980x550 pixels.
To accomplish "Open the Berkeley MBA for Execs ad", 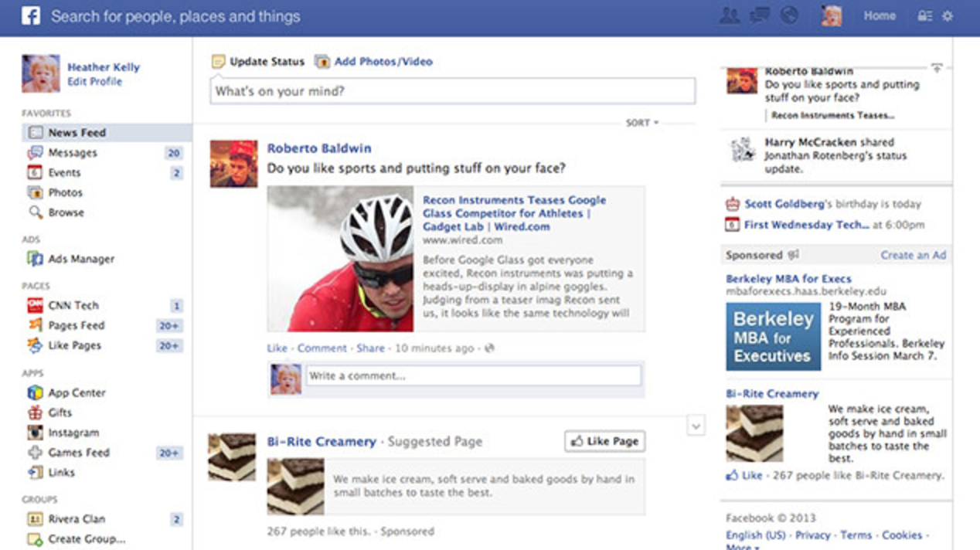I will (788, 279).
